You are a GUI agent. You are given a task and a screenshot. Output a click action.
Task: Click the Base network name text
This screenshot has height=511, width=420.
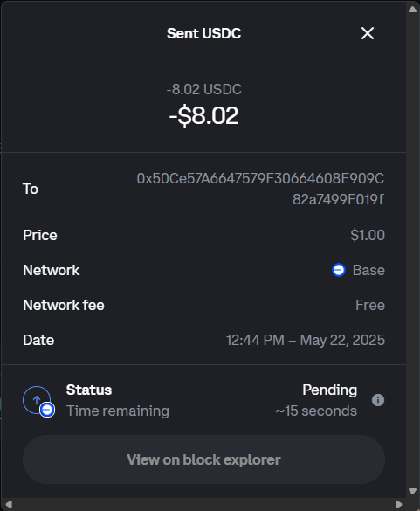[x=368, y=270]
